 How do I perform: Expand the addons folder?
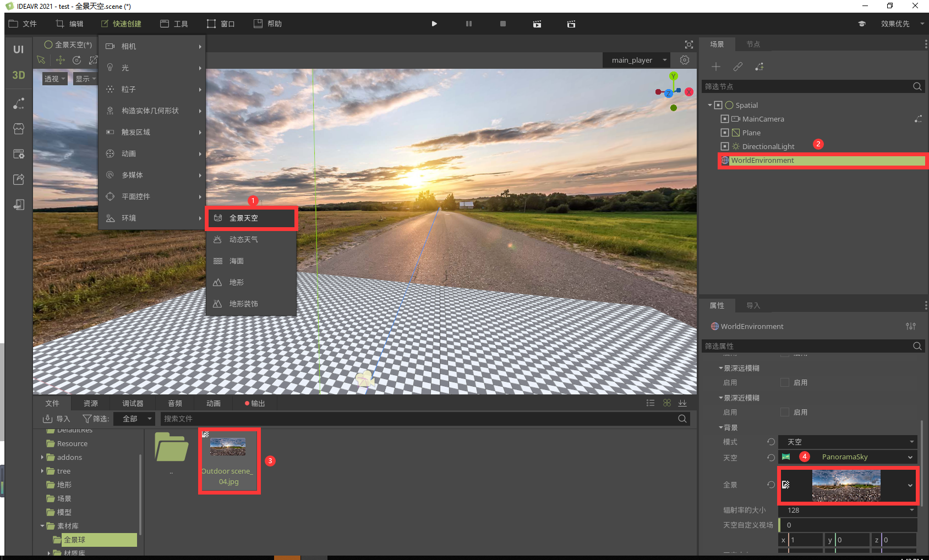coord(42,457)
